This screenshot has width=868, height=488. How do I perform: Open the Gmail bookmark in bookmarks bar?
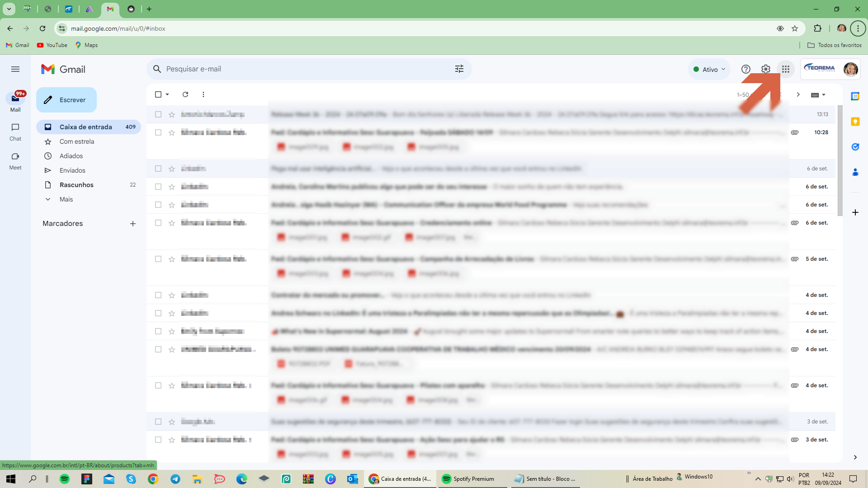tap(17, 45)
